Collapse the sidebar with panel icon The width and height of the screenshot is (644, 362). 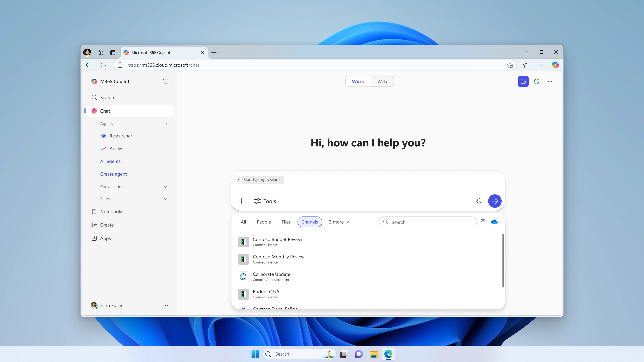coord(165,82)
